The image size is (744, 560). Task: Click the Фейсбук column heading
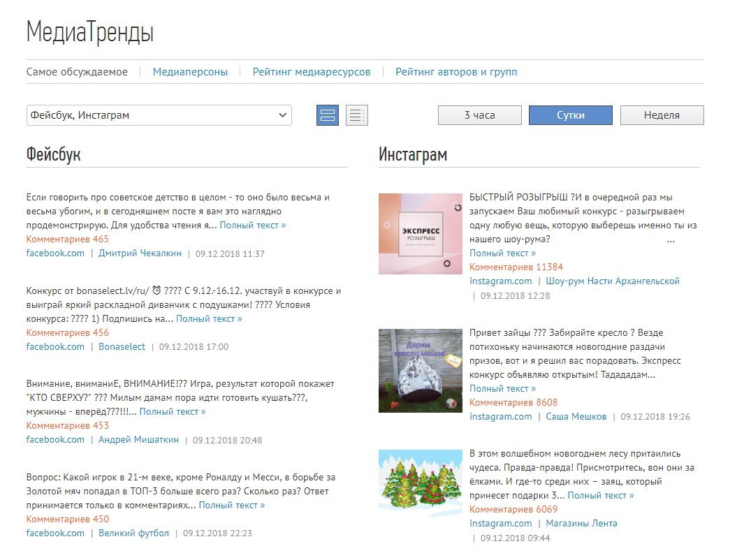click(54, 154)
